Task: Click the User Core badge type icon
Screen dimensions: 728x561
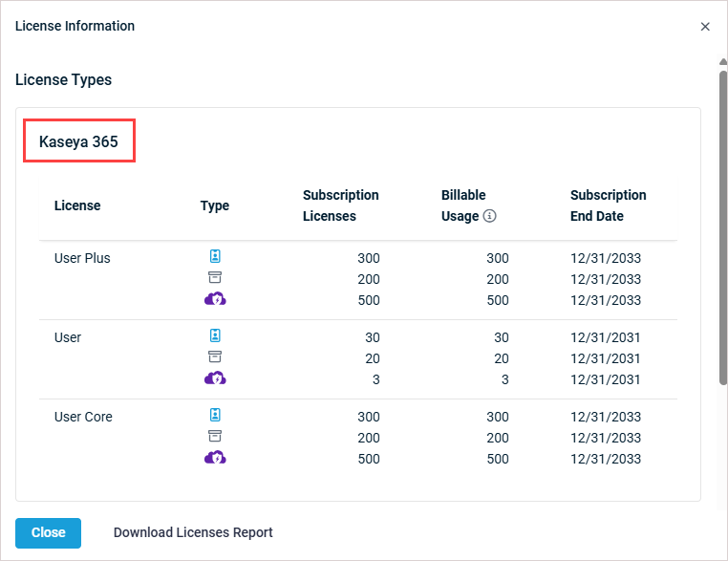Action: click(215, 416)
